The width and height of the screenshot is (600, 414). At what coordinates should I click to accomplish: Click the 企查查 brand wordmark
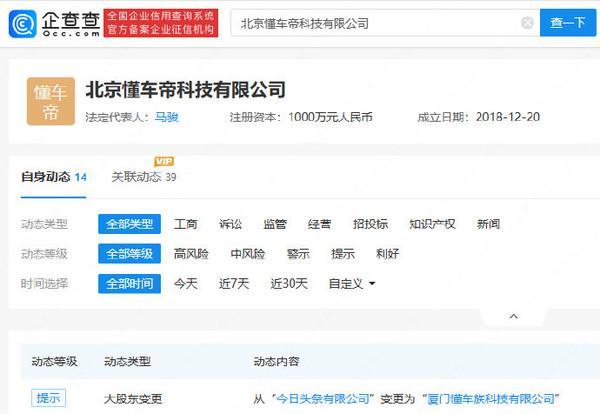click(x=71, y=24)
